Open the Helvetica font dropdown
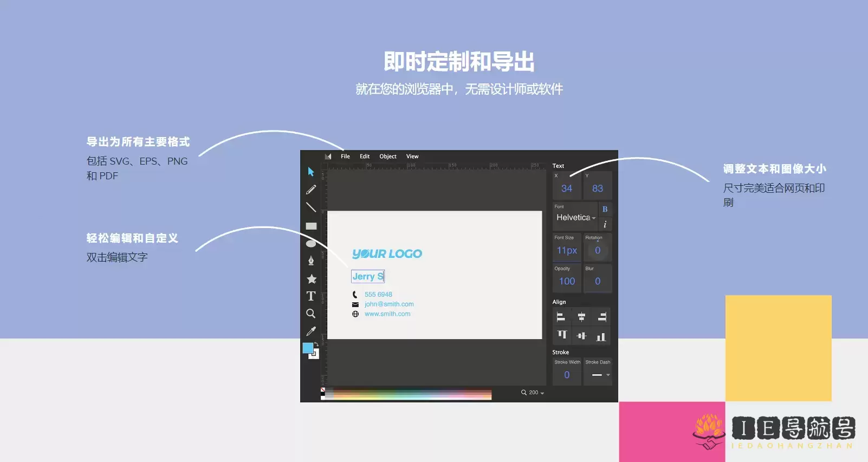 click(x=575, y=218)
